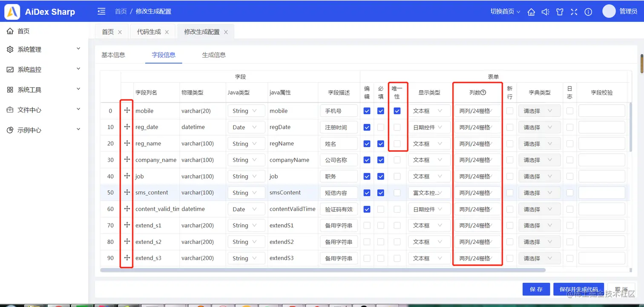Expand the 示例中心 sidebar menu
This screenshot has width=644, height=307.
(44, 130)
